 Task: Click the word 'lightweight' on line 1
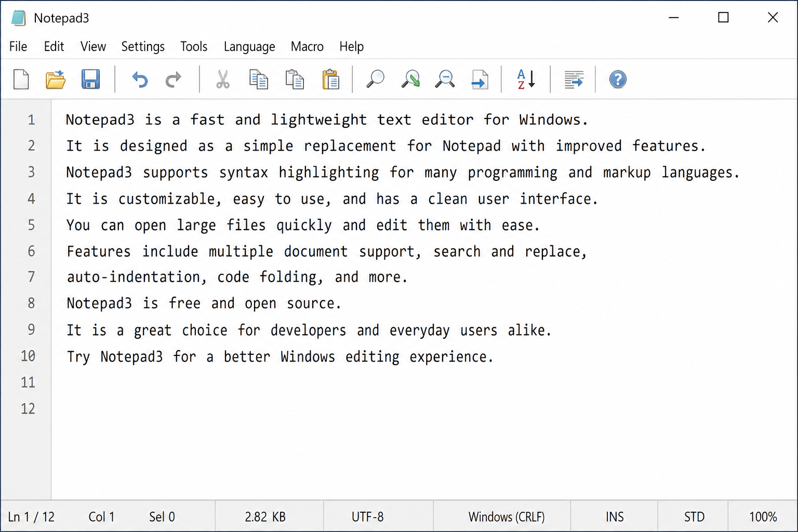click(x=318, y=120)
